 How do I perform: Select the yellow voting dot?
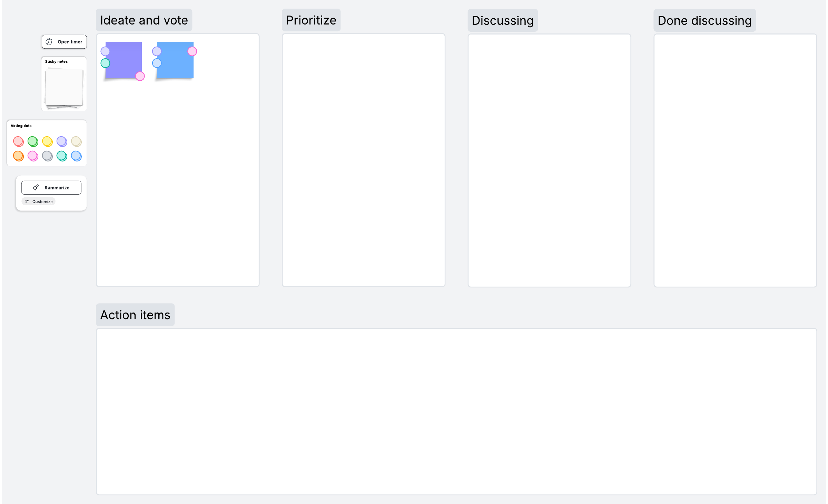click(x=47, y=141)
